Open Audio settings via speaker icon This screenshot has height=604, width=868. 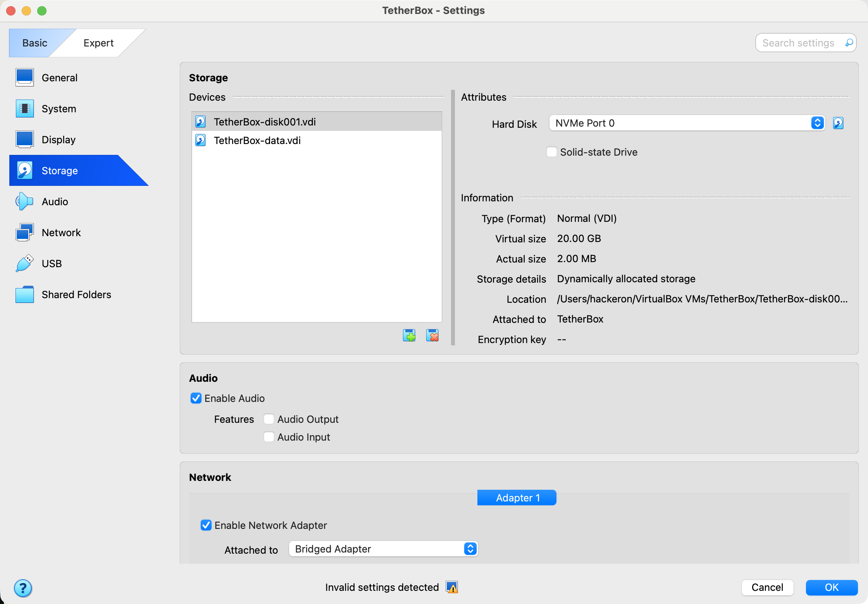coord(24,201)
